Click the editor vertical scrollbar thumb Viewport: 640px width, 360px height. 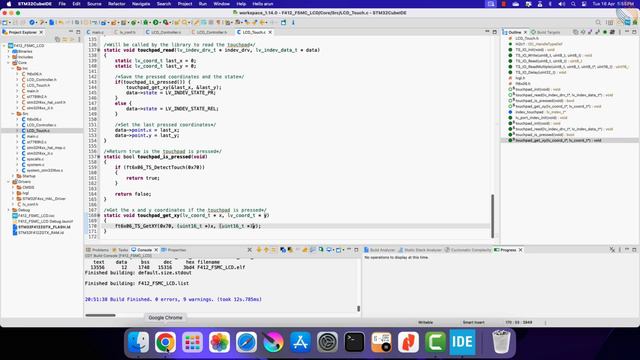click(x=493, y=216)
